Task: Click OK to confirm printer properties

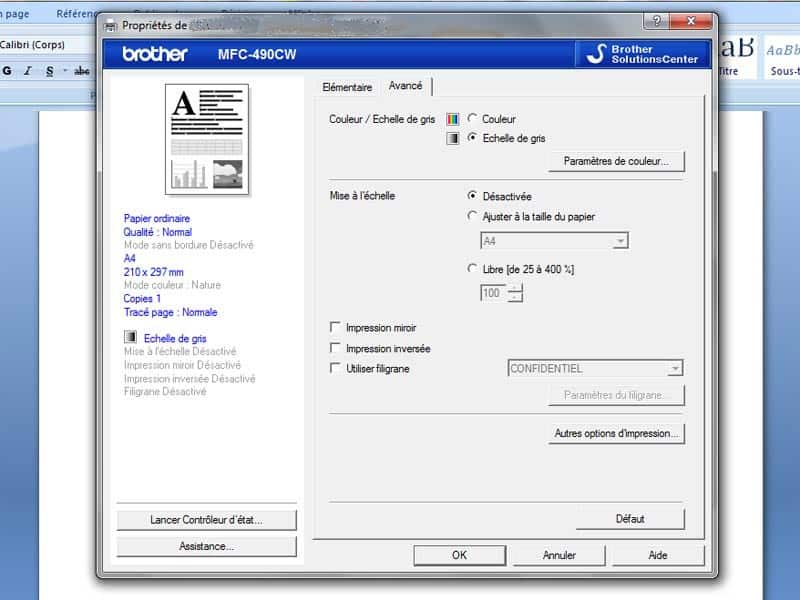Action: [x=460, y=555]
